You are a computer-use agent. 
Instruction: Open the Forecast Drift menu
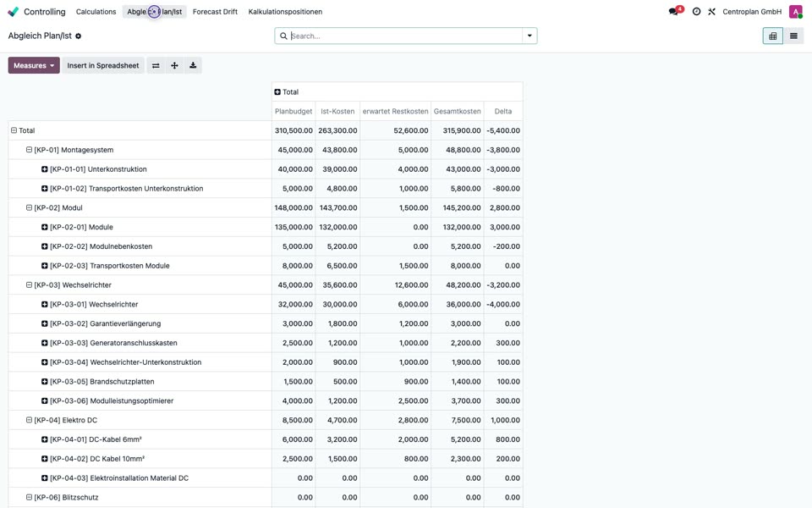[215, 11]
